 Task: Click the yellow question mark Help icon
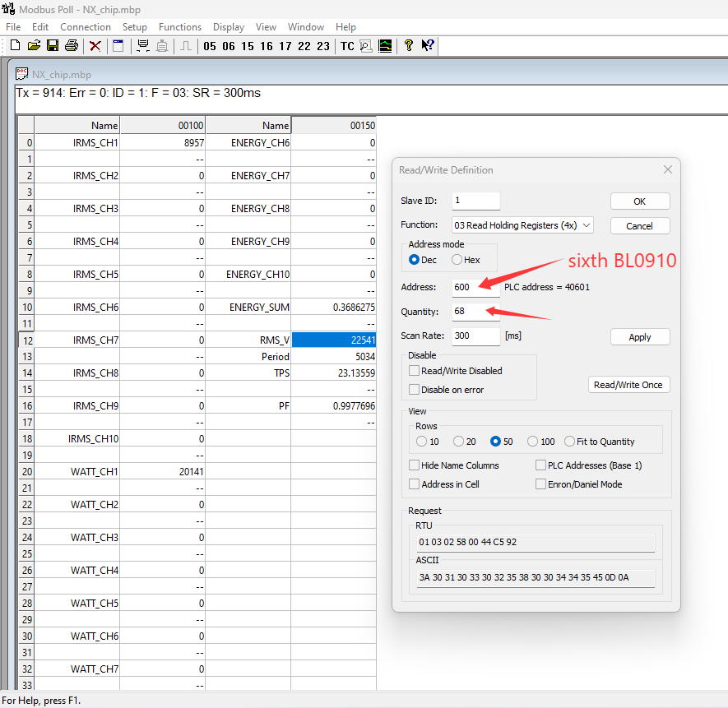(x=408, y=46)
